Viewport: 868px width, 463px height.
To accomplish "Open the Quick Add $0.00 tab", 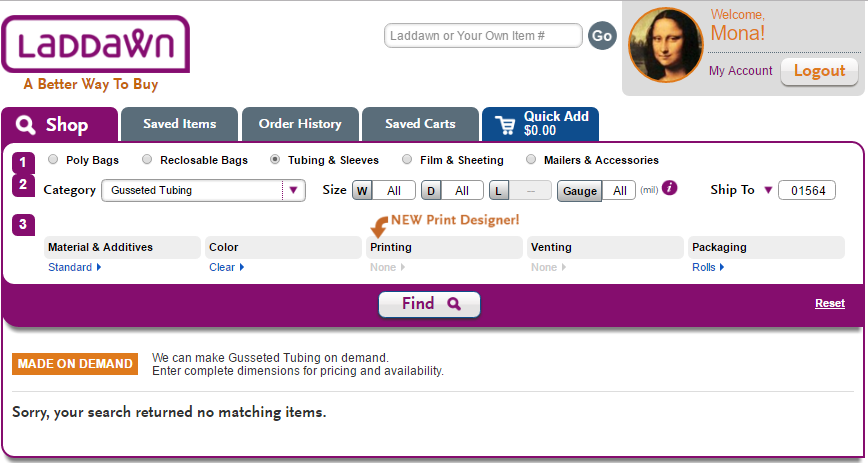I will [x=540, y=124].
